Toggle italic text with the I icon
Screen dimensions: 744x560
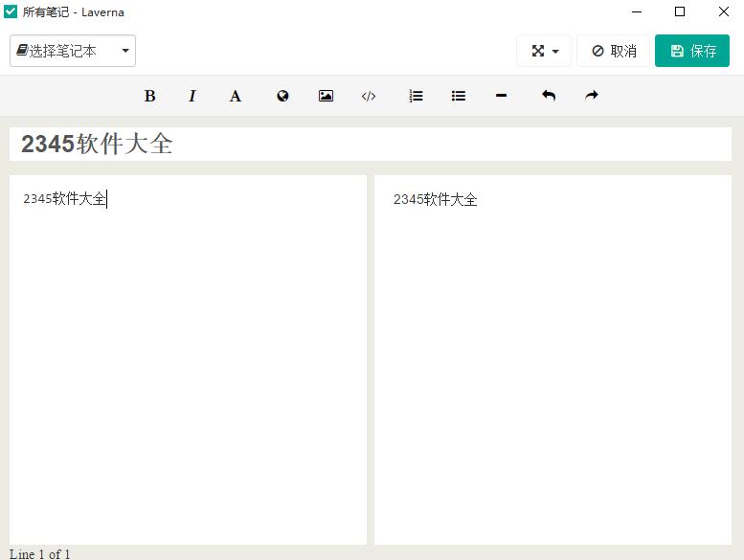pyautogui.click(x=192, y=96)
